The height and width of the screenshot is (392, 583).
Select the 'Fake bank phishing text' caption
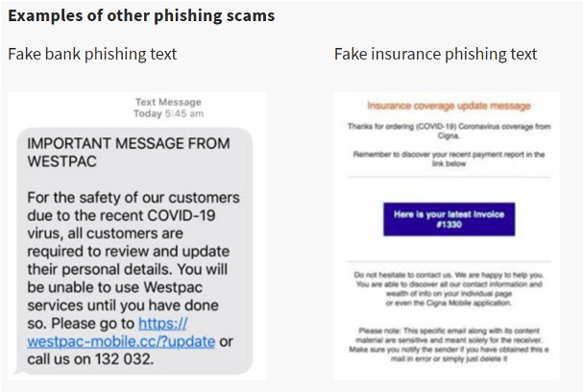(92, 54)
